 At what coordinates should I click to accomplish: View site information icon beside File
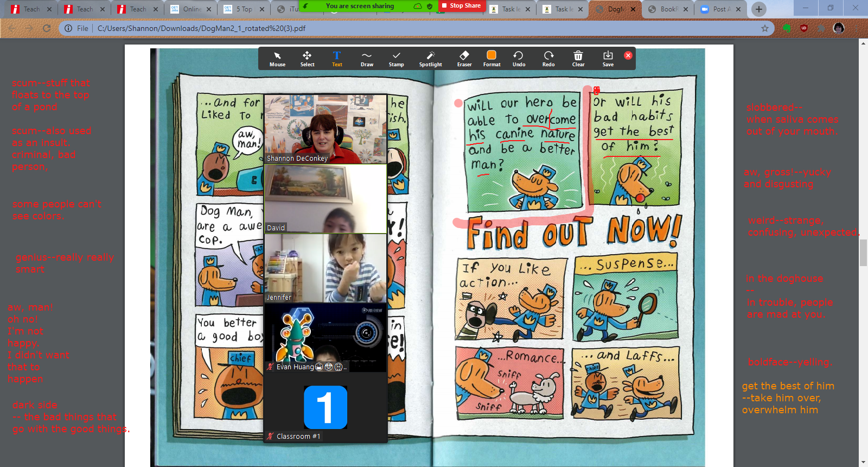(x=68, y=28)
